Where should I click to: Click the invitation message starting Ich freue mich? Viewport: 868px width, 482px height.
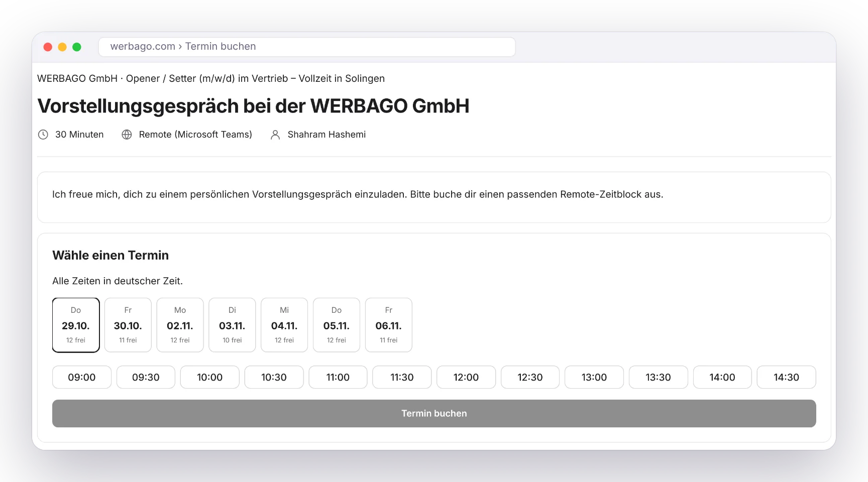(358, 194)
